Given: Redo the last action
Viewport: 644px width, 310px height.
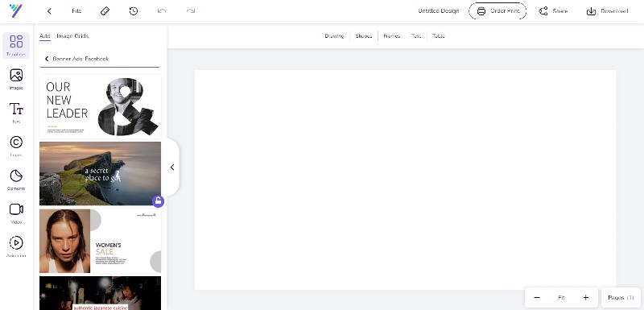Looking at the screenshot, I should pyautogui.click(x=191, y=11).
